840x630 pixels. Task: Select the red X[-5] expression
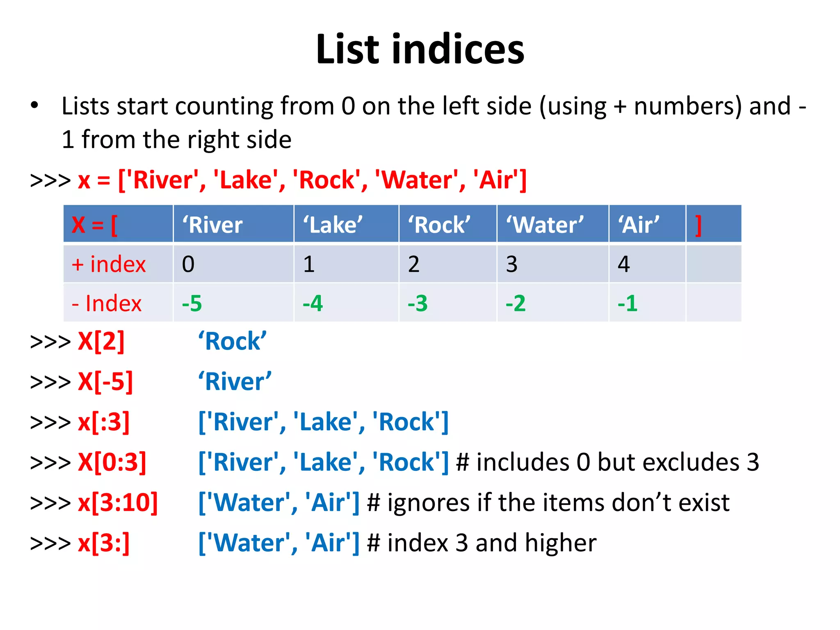point(105,381)
